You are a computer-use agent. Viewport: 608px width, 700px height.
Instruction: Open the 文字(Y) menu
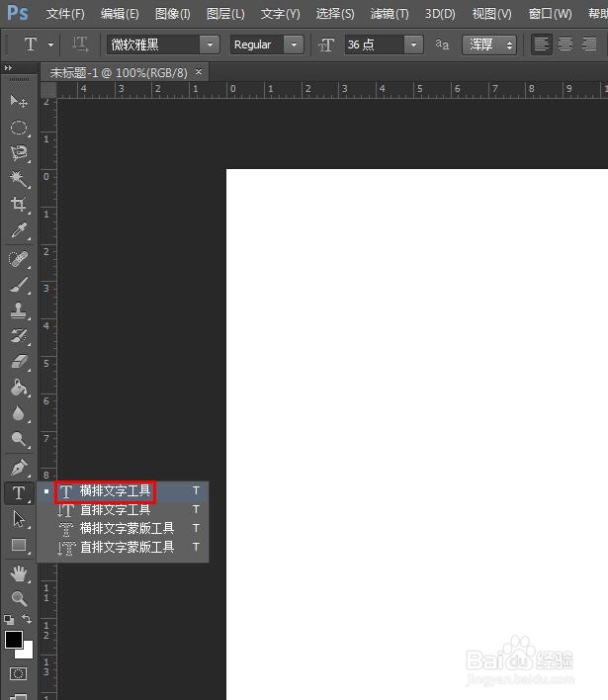pyautogui.click(x=281, y=14)
